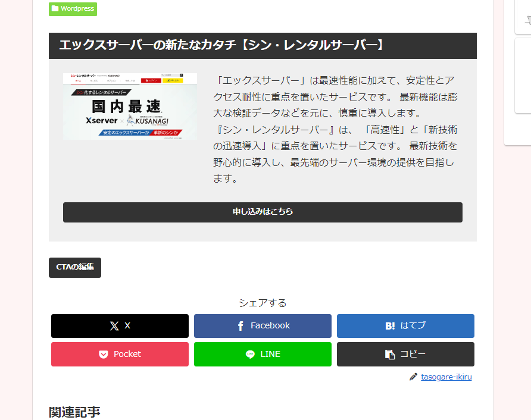Image resolution: width=531 pixels, height=420 pixels.
Task: Share the article on Facebook
Action: click(x=263, y=326)
